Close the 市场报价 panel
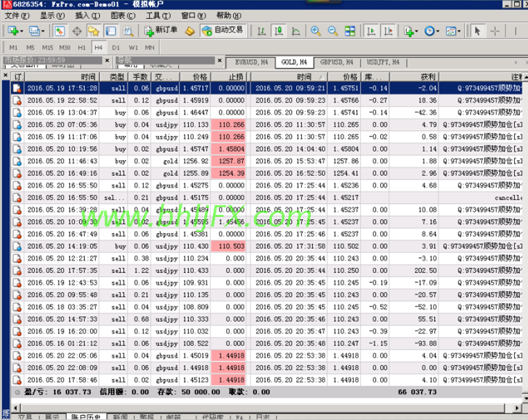The image size is (528, 420). click(x=107, y=60)
